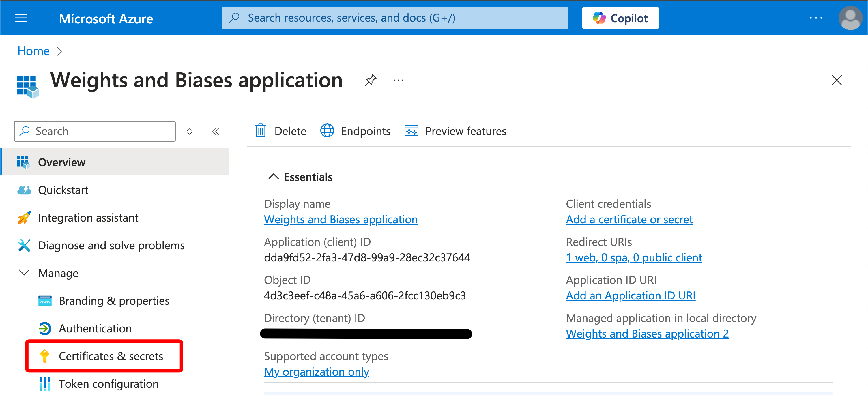The image size is (868, 395).
Task: Go to the Authentication menu item
Action: click(x=95, y=328)
